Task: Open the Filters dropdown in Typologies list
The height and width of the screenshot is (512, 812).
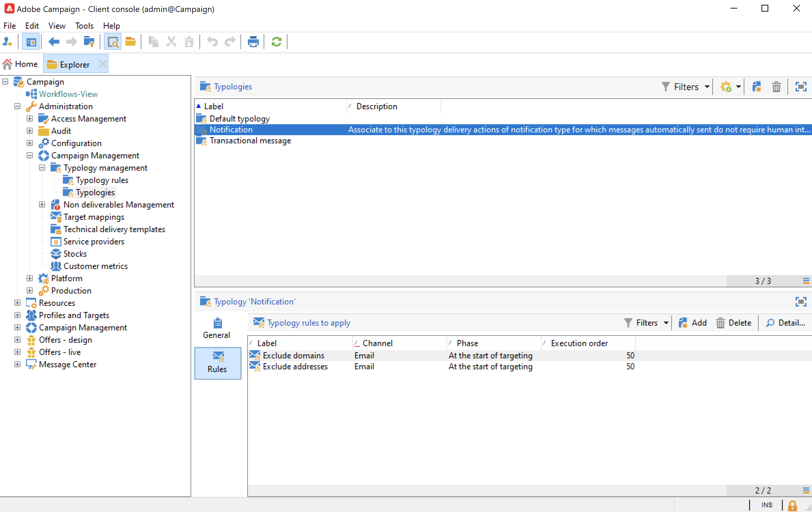Action: pos(686,87)
